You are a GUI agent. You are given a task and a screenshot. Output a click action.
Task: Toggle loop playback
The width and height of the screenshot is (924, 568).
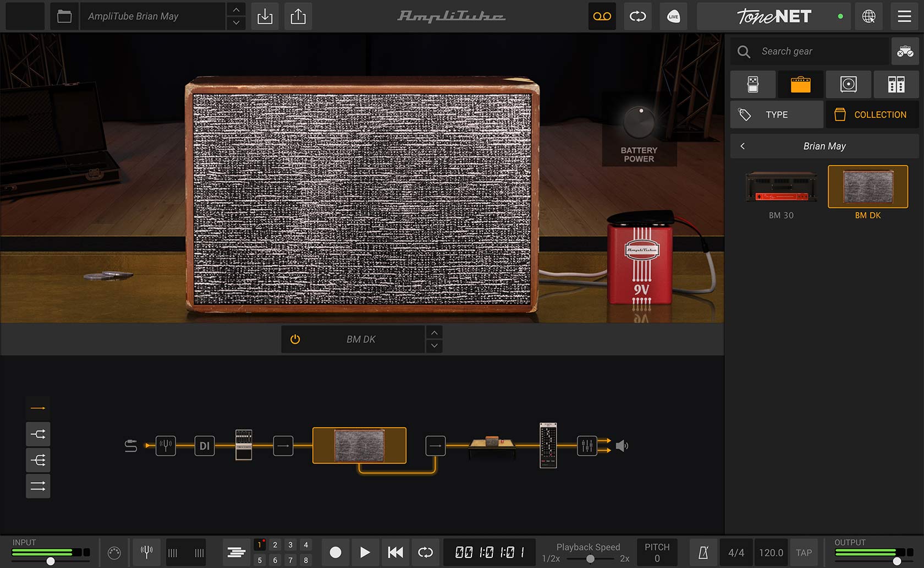425,552
